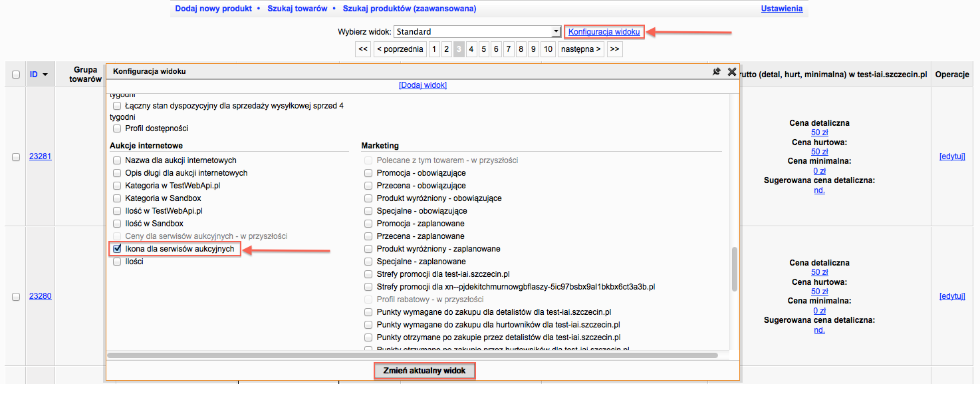Open Ustawienia settings link
This screenshot has height=406, width=980.
point(781,9)
